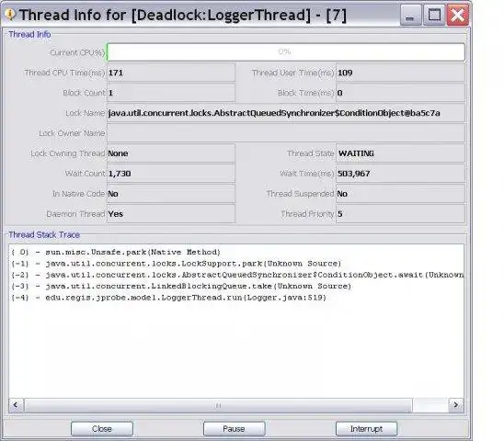Screen dimensions: 504x441
Task: Click the Thread Priority label
Action: click(x=307, y=214)
